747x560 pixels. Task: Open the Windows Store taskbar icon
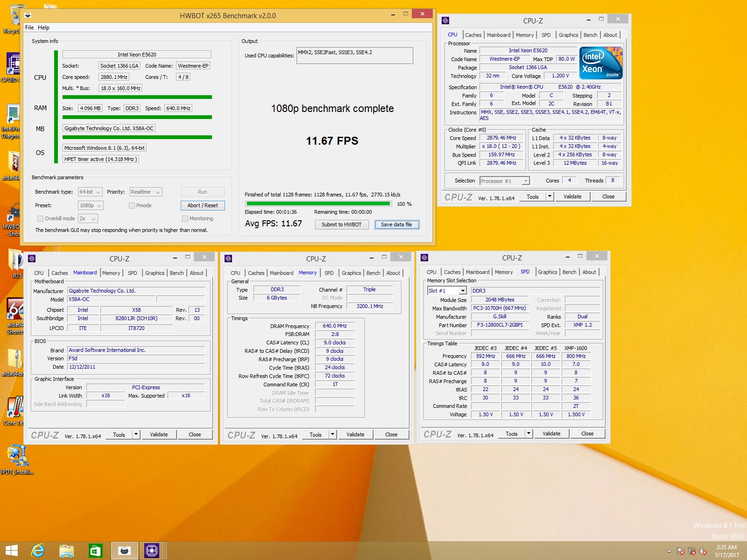95,551
